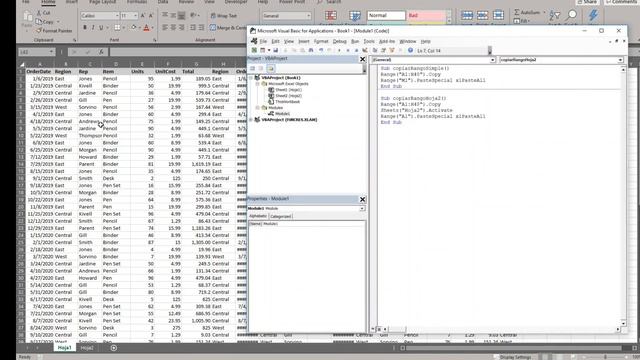Open the (General) object dropdown
Screen dimensions: 640x360
point(492,60)
